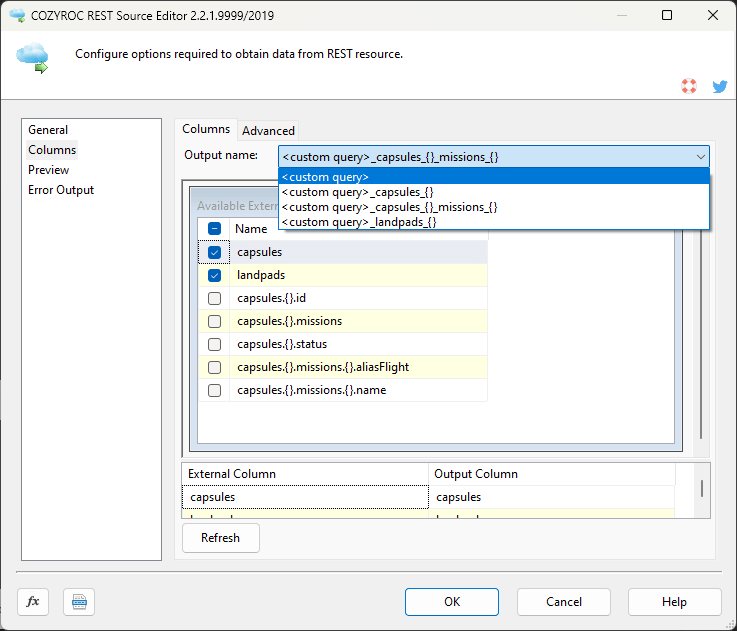Maximize the REST Source Editor window
This screenshot has height=631, width=737.
point(666,15)
